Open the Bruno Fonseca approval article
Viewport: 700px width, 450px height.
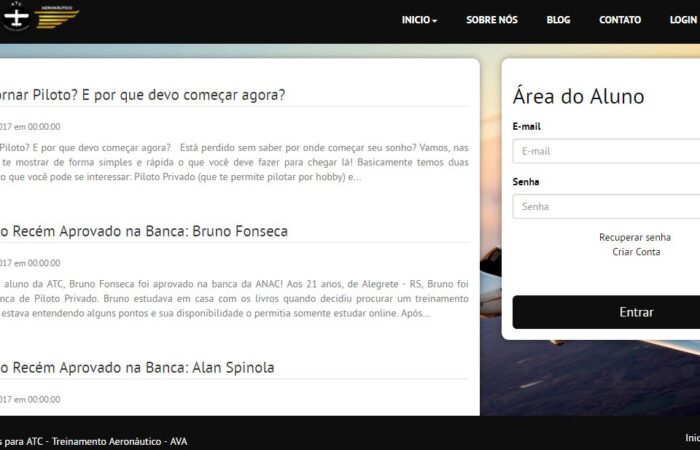click(143, 231)
